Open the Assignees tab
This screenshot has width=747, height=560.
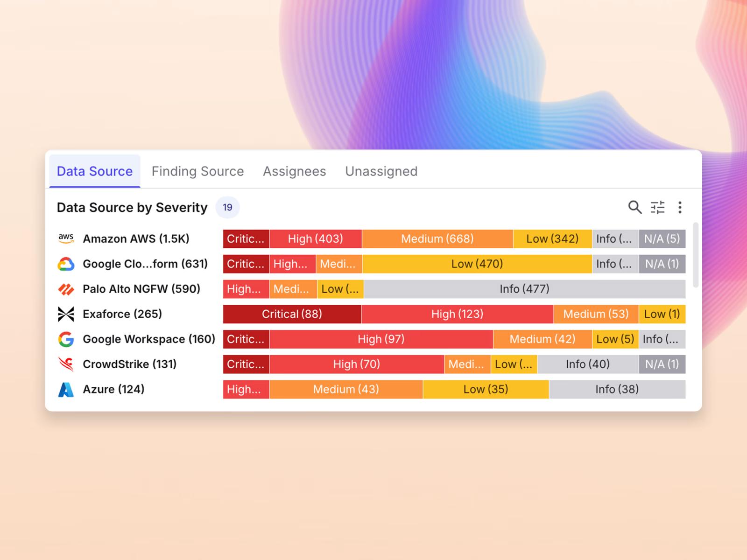click(295, 171)
